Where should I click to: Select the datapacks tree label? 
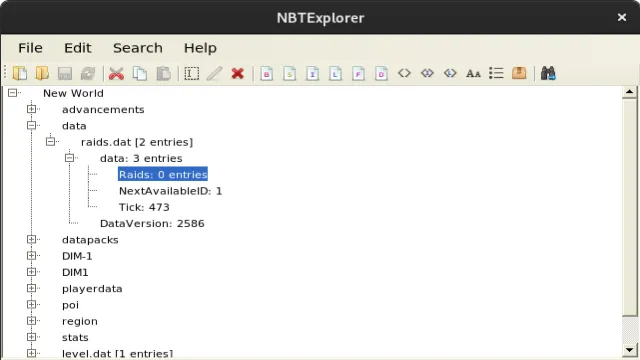point(90,240)
